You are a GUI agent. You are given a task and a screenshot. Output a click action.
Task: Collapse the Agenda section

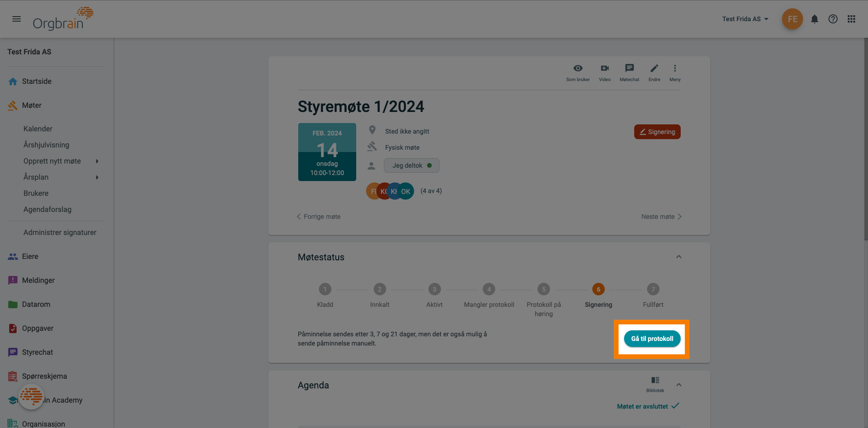click(x=679, y=385)
